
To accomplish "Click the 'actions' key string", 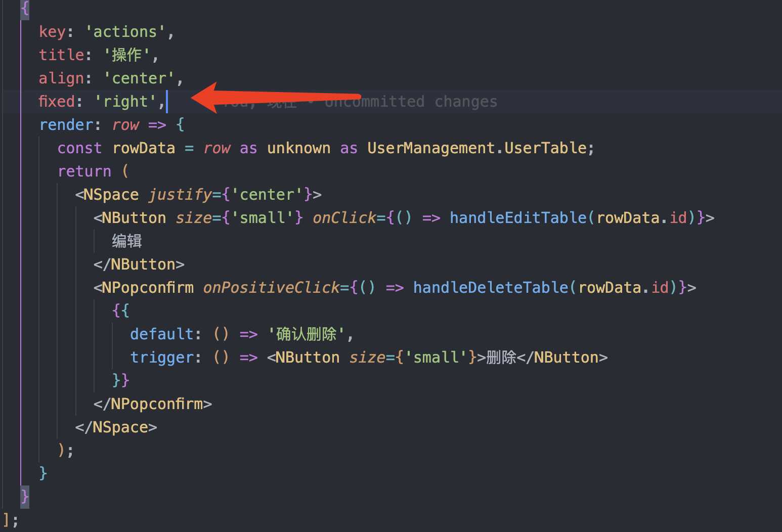I will (125, 31).
